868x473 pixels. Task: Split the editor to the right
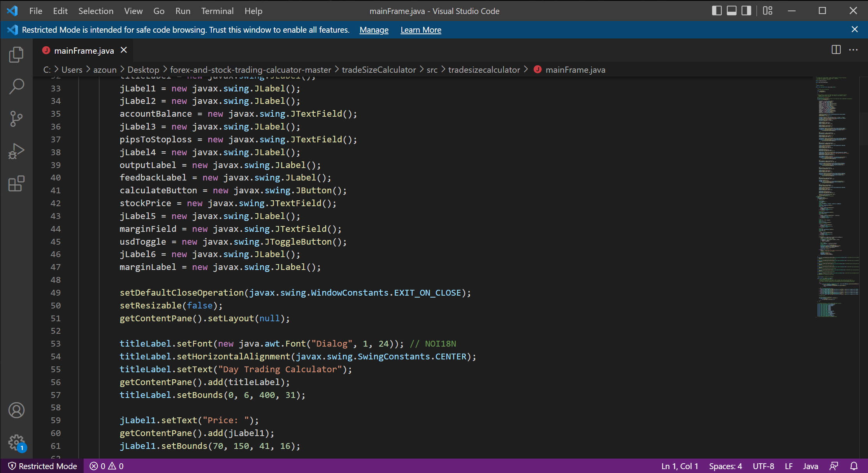click(x=836, y=50)
